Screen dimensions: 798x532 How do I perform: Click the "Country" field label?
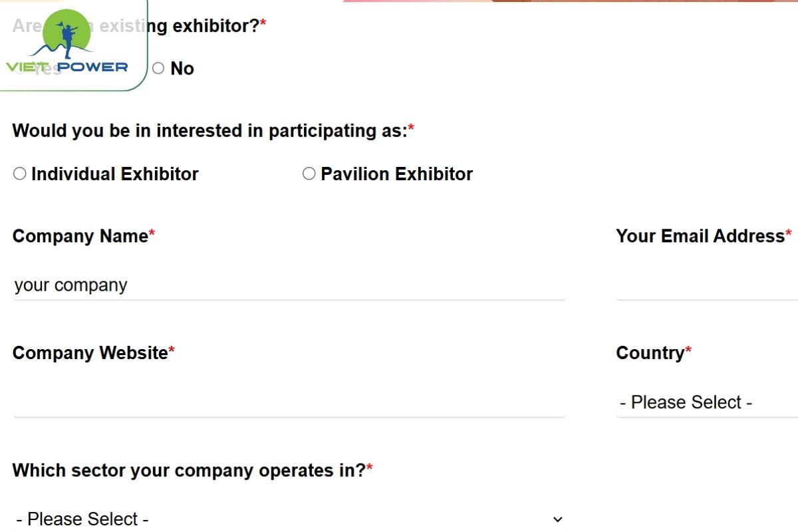(650, 353)
